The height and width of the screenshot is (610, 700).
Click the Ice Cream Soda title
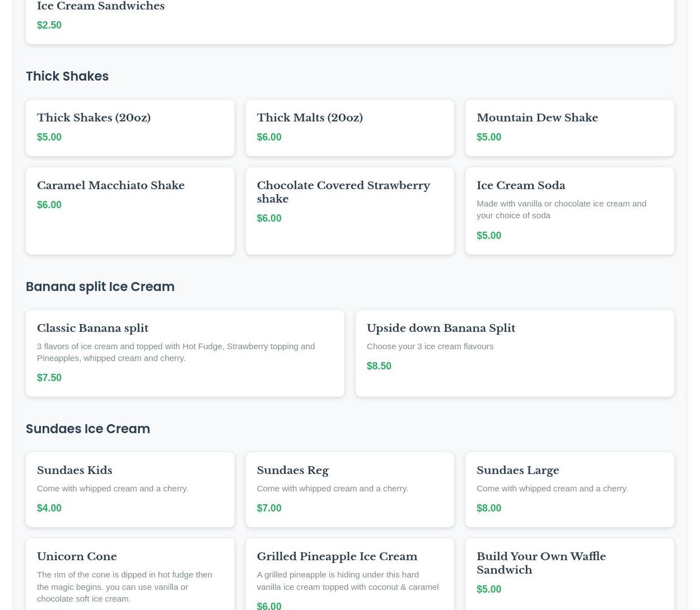coord(520,185)
